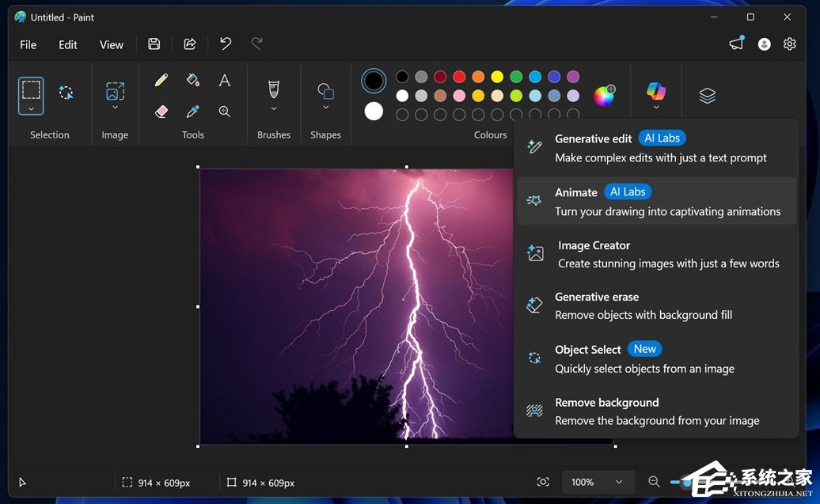Select the Eraser tool
The height and width of the screenshot is (504, 820).
click(161, 111)
